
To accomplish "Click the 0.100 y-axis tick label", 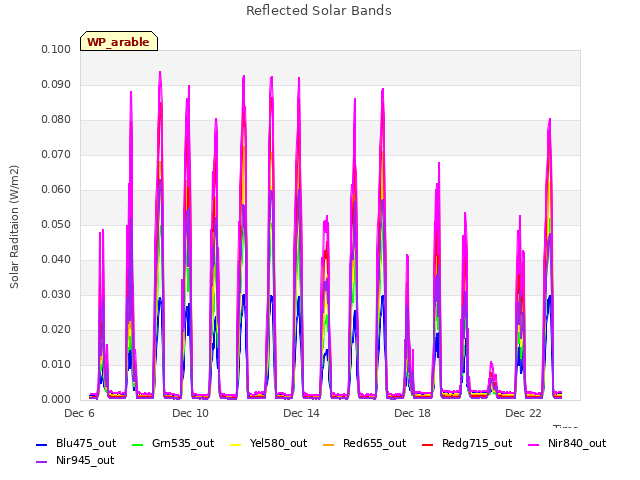I will click(x=56, y=49).
